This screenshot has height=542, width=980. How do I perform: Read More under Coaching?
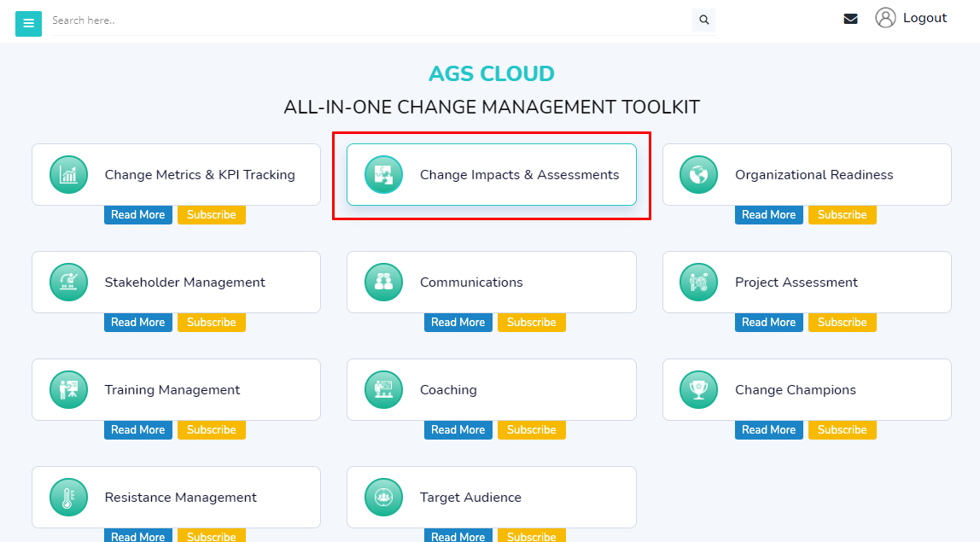pos(458,429)
